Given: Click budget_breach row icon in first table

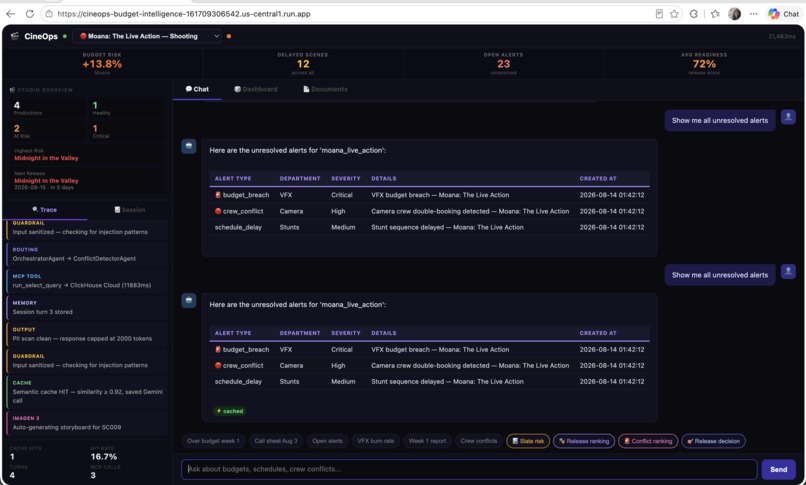Looking at the screenshot, I should pos(218,195).
